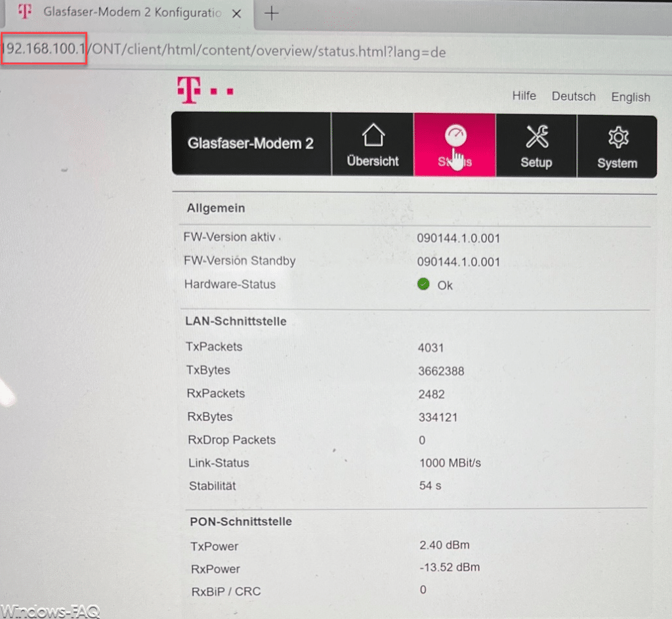
Task: Select the Stabilität value 54 s
Action: pyautogui.click(x=430, y=486)
